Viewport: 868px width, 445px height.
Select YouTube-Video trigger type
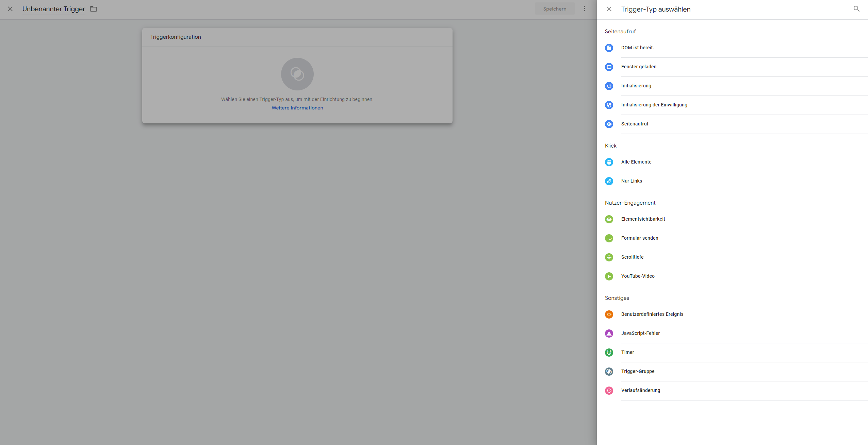pos(736,276)
